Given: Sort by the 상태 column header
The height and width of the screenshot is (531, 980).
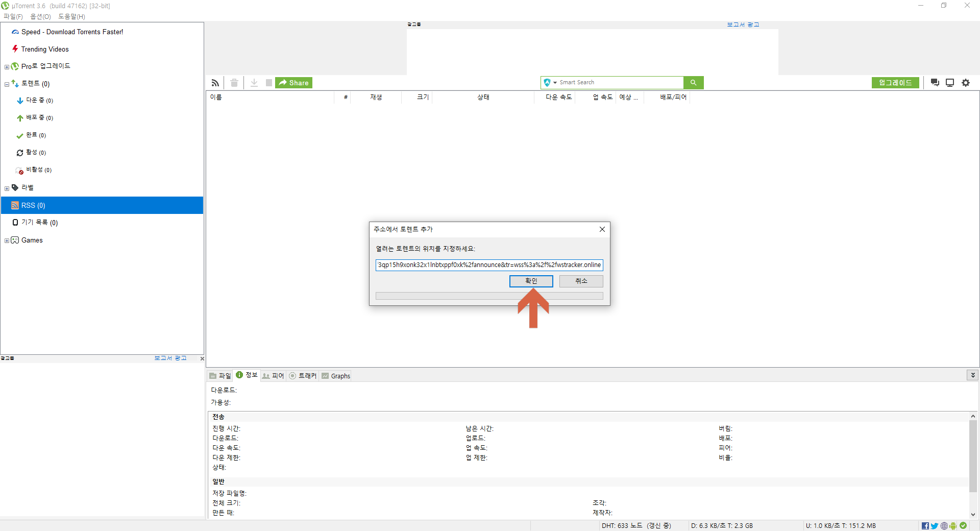Looking at the screenshot, I should click(483, 97).
